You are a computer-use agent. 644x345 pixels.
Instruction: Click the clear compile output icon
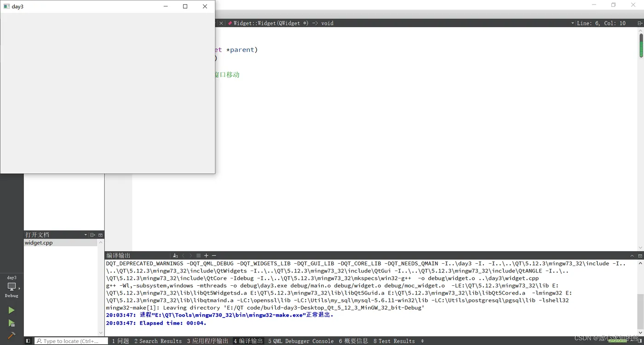pos(175,255)
